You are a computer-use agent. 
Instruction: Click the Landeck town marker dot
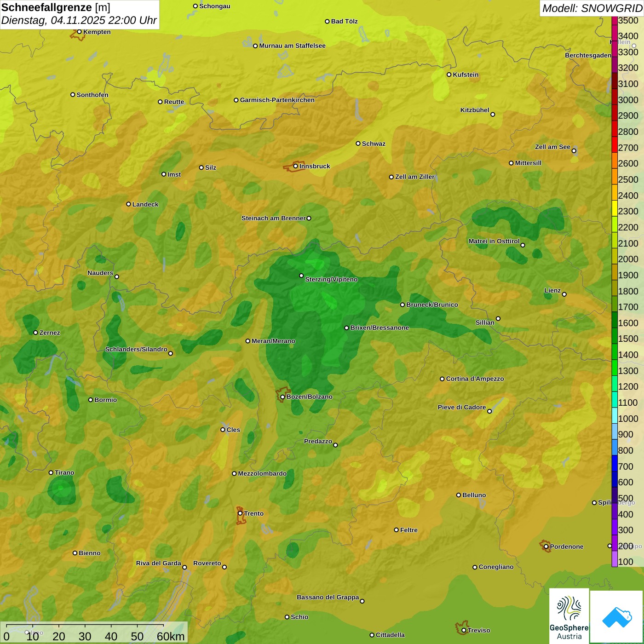coord(128,204)
